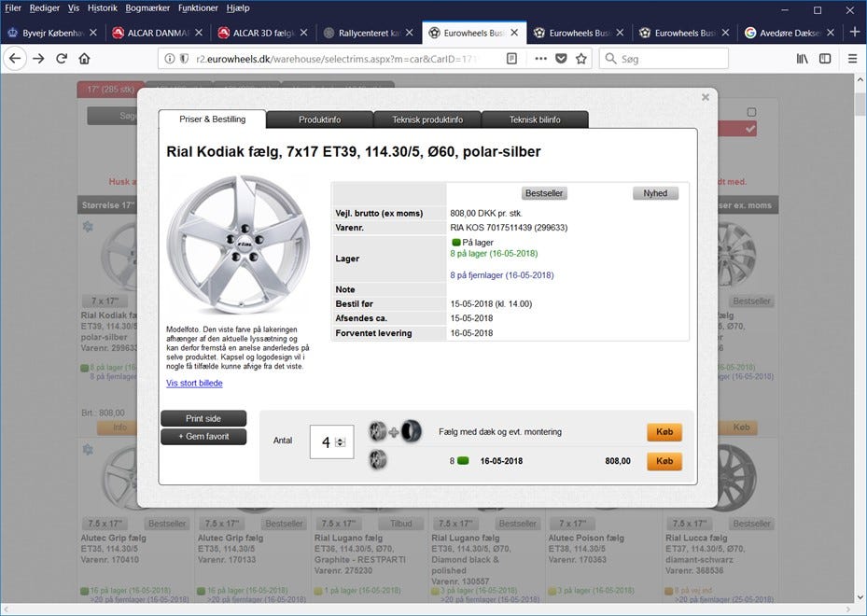The image size is (867, 616).
Task: Open the Library icon
Action: click(802, 59)
